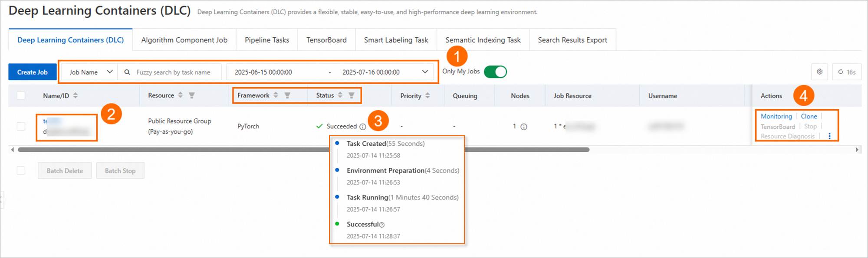Click the end date 2025-07-16 field
This screenshot has height=258, width=868.
point(371,72)
